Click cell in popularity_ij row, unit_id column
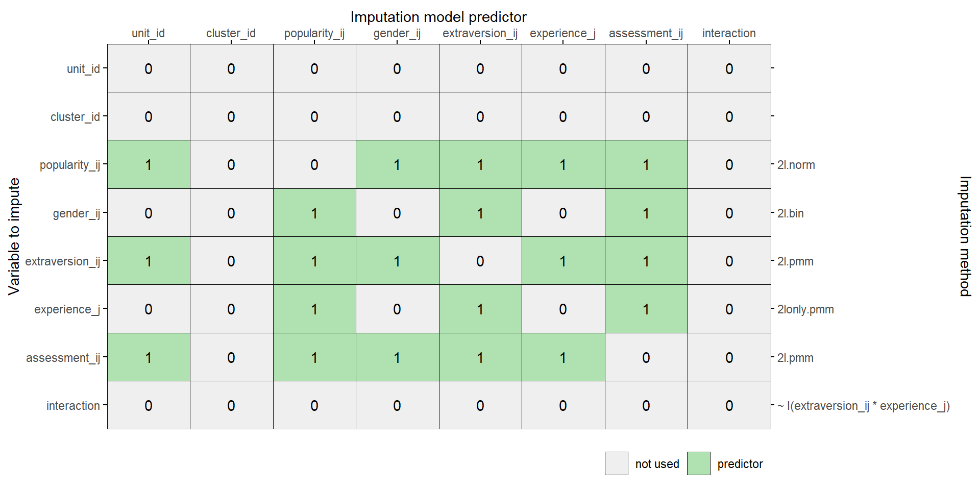 [x=149, y=165]
